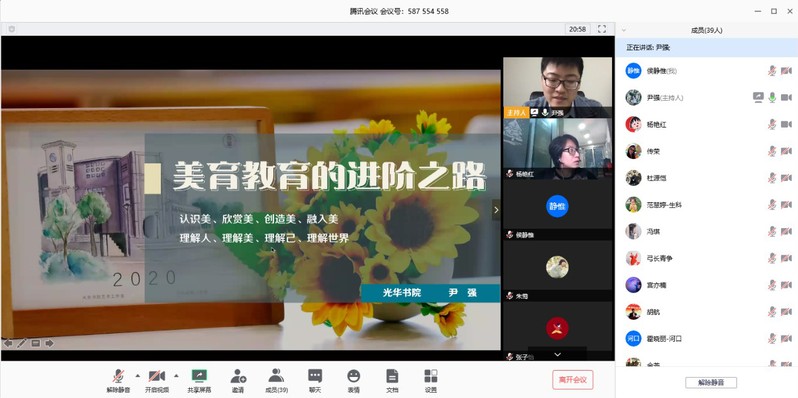Click the red 离开会议 button
The width and height of the screenshot is (798, 398).
click(x=573, y=380)
